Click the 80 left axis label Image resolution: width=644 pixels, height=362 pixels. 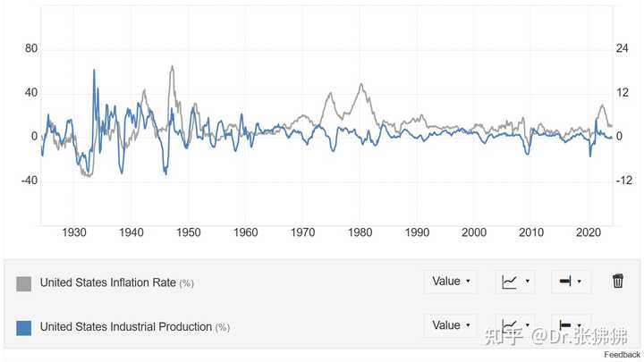coord(30,48)
